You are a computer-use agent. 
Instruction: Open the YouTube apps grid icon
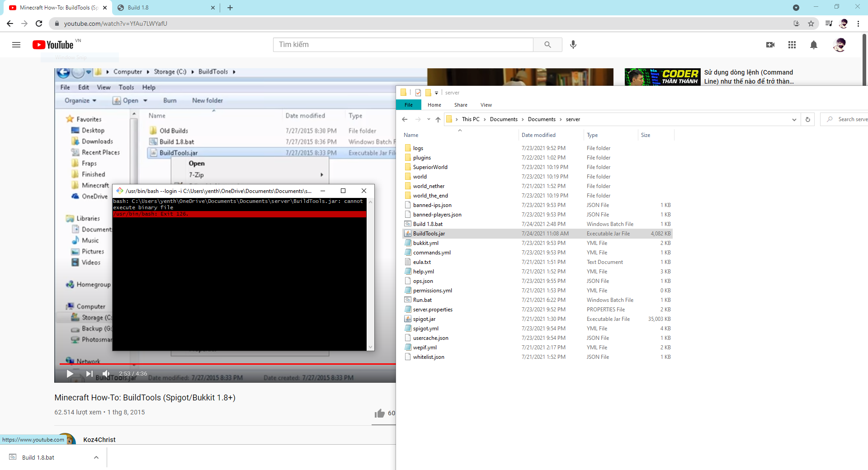792,45
